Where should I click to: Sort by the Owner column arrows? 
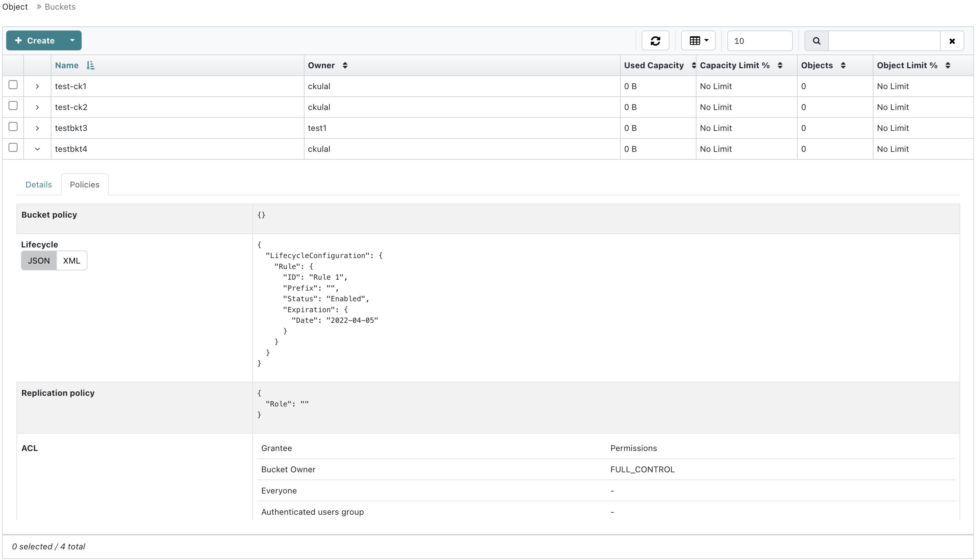coord(345,65)
